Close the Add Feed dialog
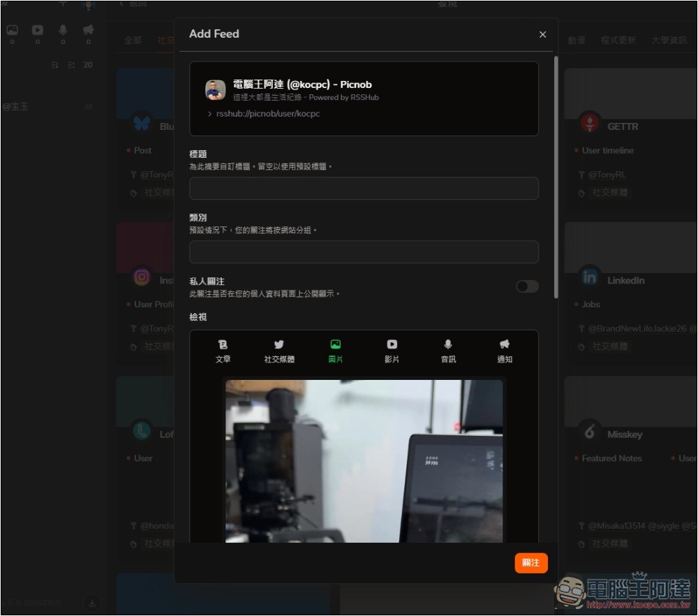 [542, 34]
